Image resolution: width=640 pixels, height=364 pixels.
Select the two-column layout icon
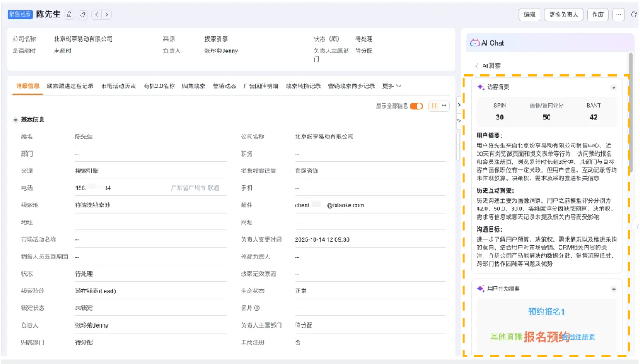click(433, 106)
